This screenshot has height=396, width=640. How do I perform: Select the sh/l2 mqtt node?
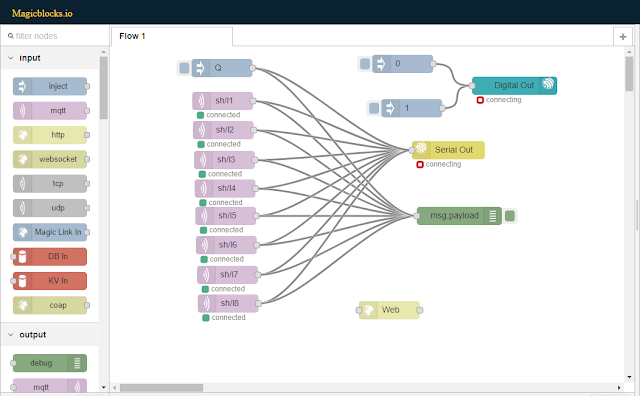tap(224, 130)
